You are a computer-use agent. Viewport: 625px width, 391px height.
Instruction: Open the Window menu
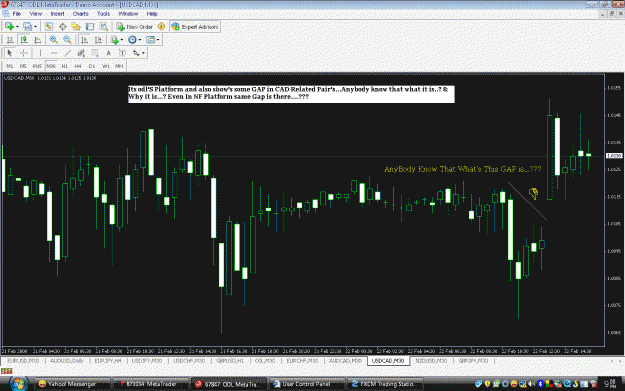[128, 14]
